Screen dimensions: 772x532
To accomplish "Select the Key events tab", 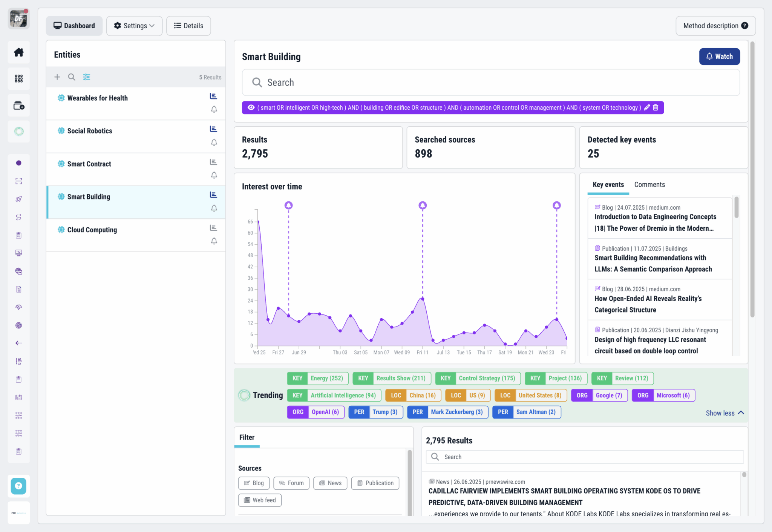I will (x=608, y=184).
